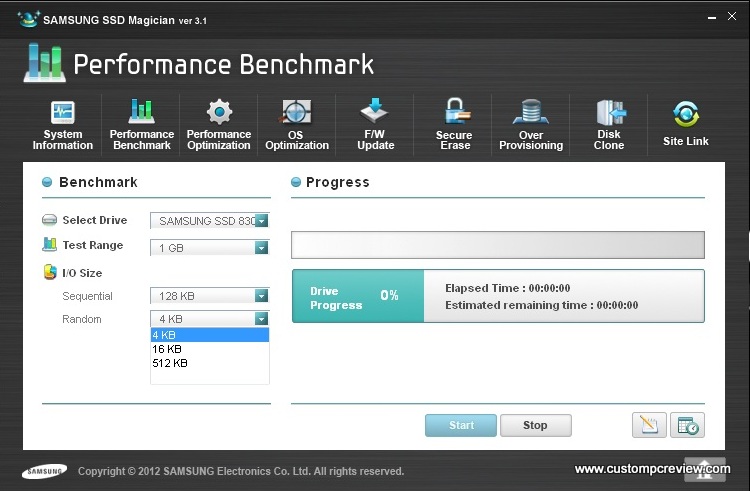
Task: Open Performance Benchmark section
Action: [x=142, y=125]
